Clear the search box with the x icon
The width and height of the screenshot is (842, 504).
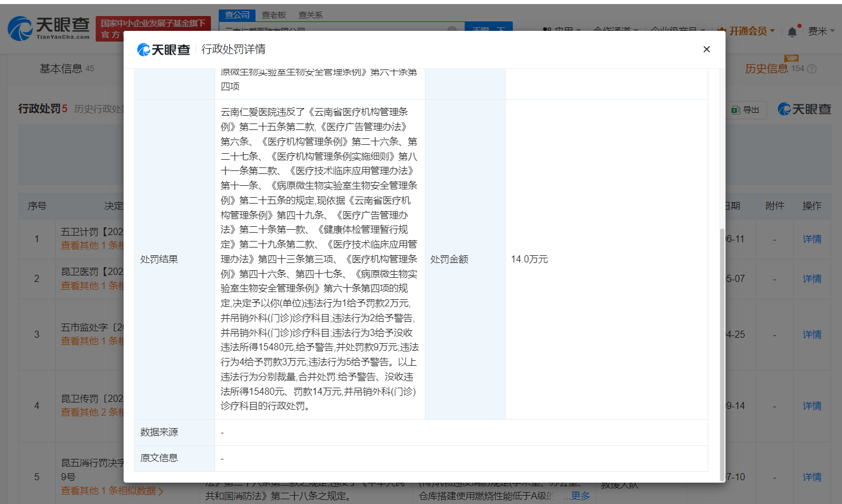(452, 29)
